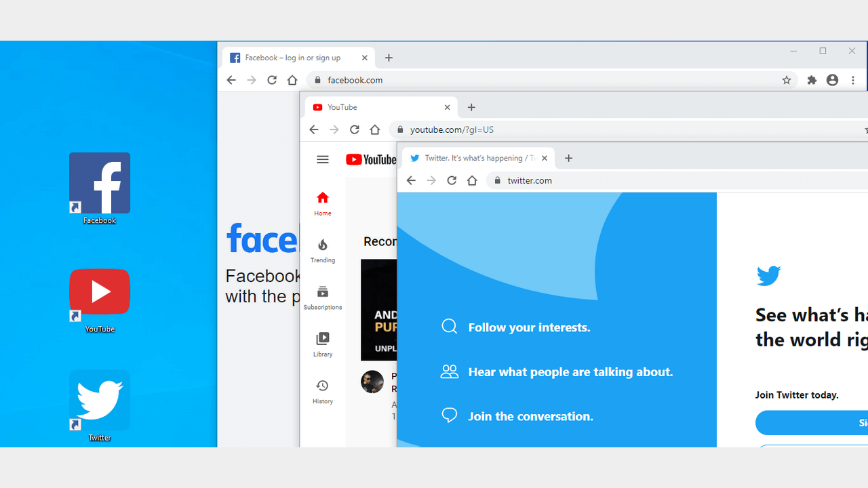Toggle the YouTube hamburger menu

323,159
